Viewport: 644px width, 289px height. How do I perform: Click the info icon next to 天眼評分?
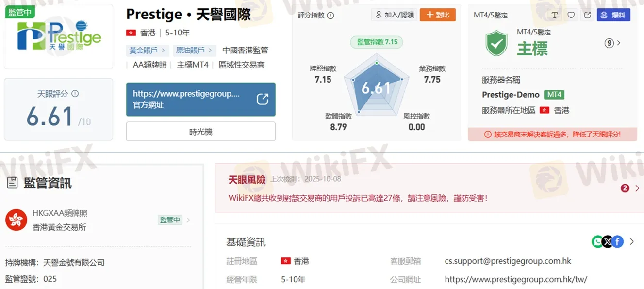pos(75,94)
